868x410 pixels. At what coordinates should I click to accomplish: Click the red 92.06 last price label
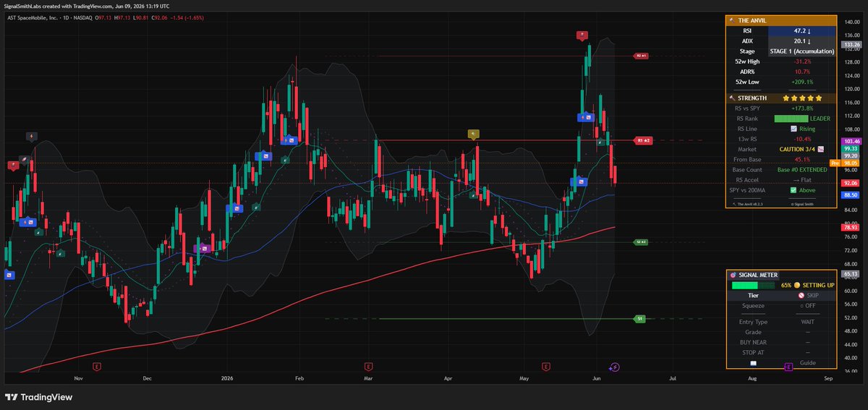click(x=850, y=183)
